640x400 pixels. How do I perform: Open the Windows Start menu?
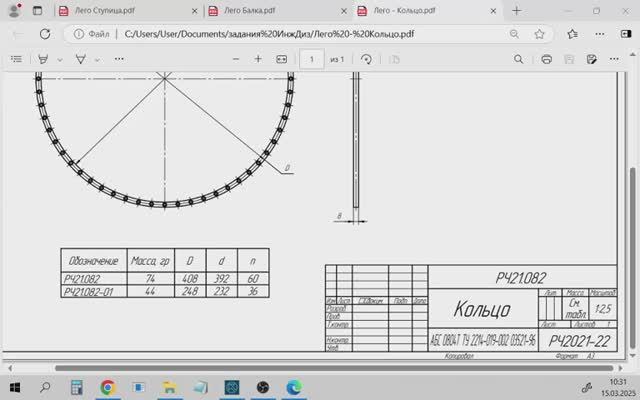click(x=15, y=387)
